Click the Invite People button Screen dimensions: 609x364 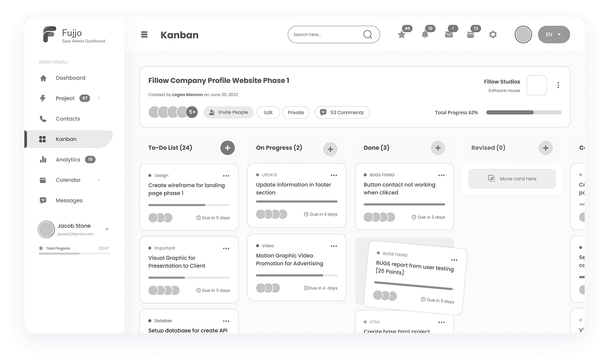point(228,112)
